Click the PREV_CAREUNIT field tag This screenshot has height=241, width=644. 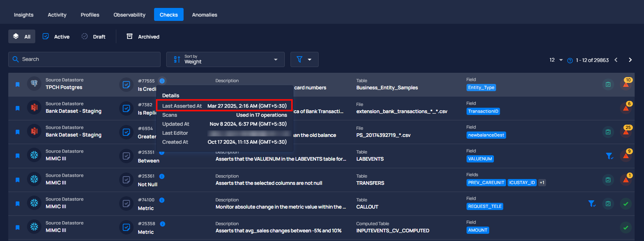[x=486, y=183]
